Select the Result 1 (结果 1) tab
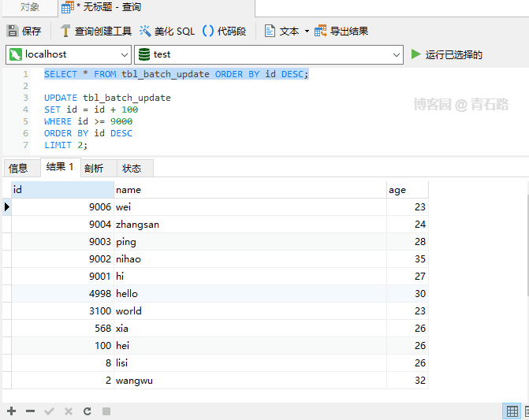This screenshot has width=529, height=420. 60,167
